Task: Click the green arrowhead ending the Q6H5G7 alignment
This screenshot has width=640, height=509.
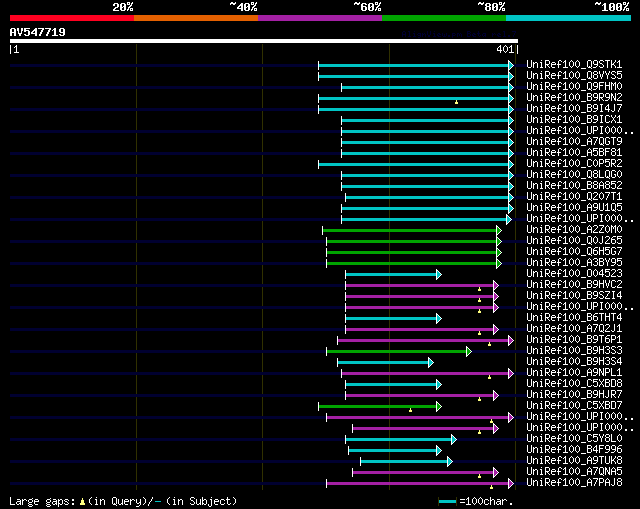Action: [x=499, y=252]
